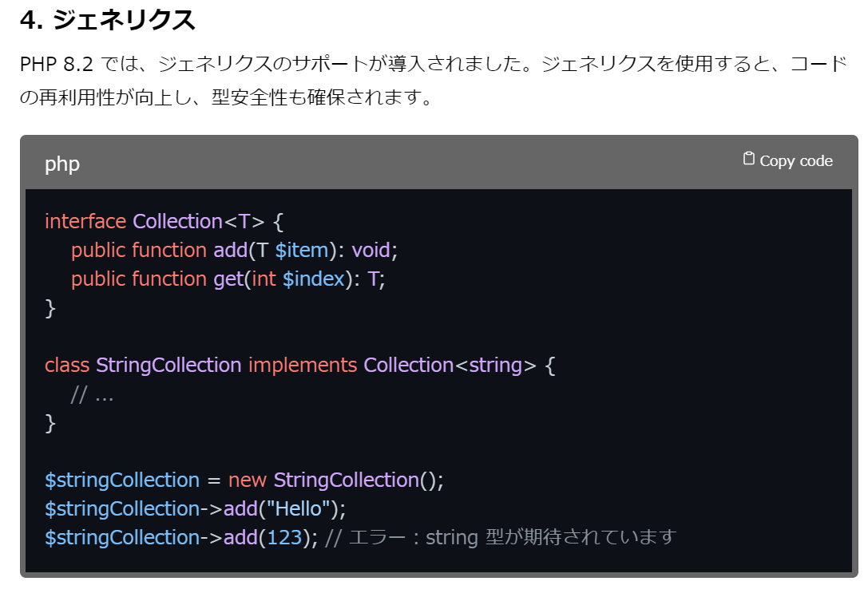Click the '$item' parameter in code

tap(302, 250)
